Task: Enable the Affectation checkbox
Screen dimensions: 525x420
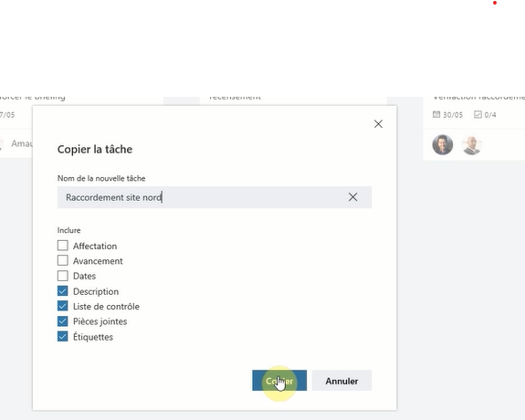Action: (x=63, y=246)
